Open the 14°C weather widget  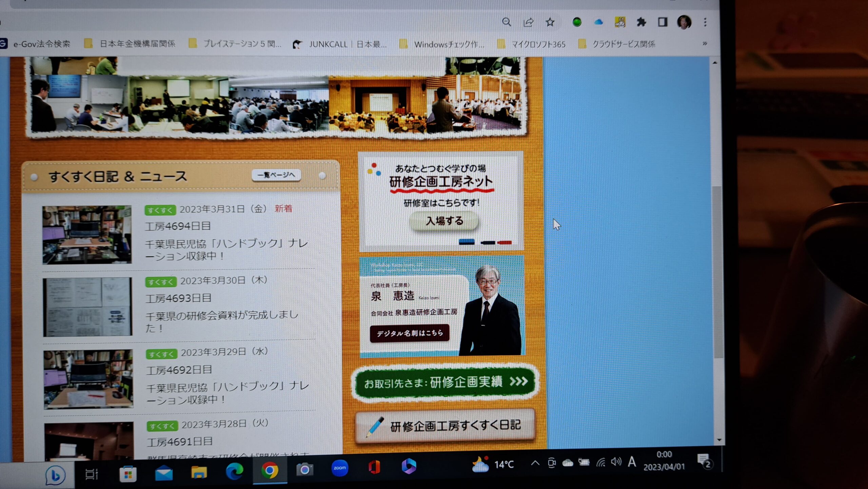[x=493, y=464]
